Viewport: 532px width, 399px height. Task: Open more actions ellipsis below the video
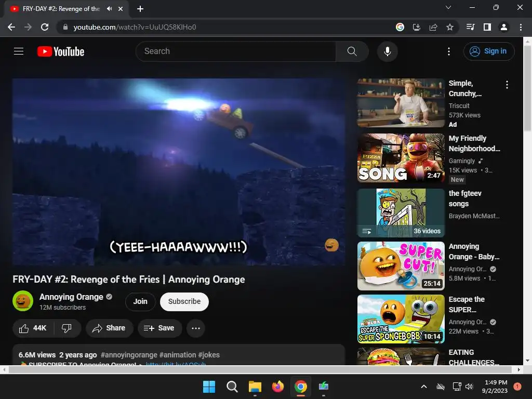pyautogui.click(x=196, y=328)
